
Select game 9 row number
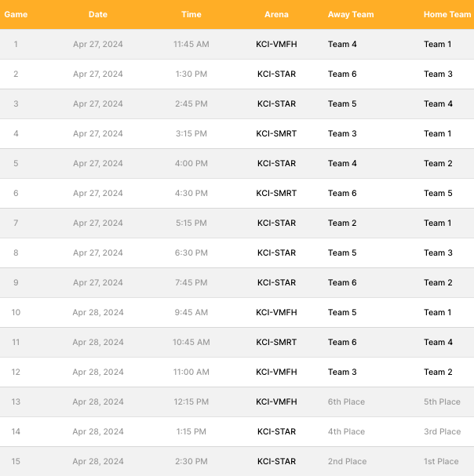click(x=16, y=282)
